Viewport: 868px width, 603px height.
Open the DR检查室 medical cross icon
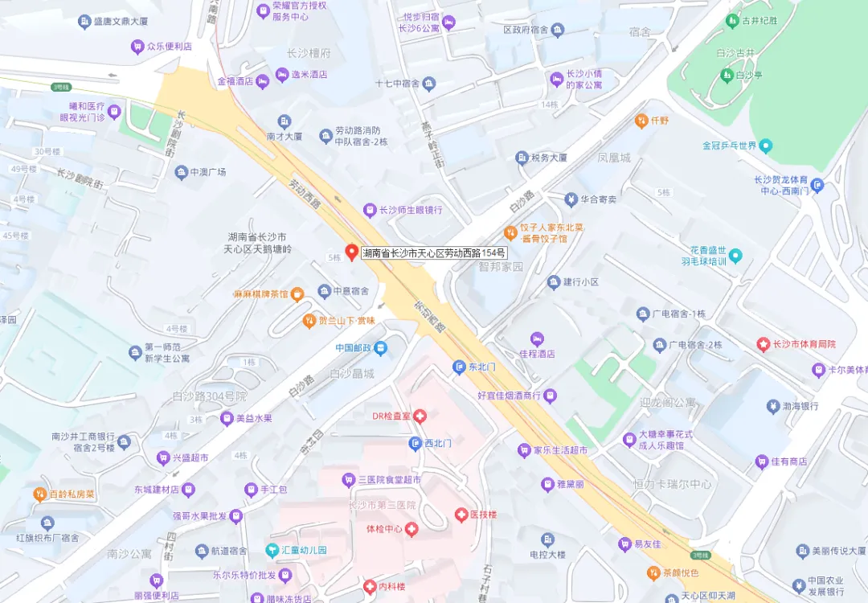(420, 416)
